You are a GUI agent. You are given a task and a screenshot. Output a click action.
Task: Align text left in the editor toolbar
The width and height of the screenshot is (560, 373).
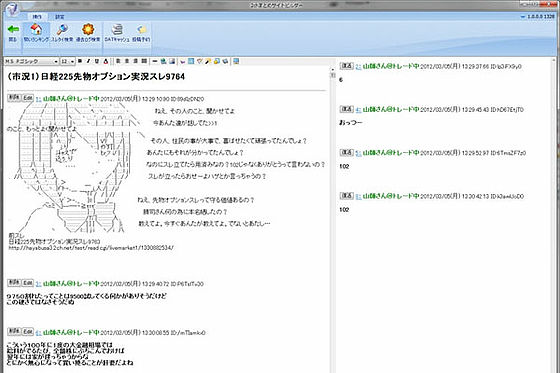coord(118,61)
